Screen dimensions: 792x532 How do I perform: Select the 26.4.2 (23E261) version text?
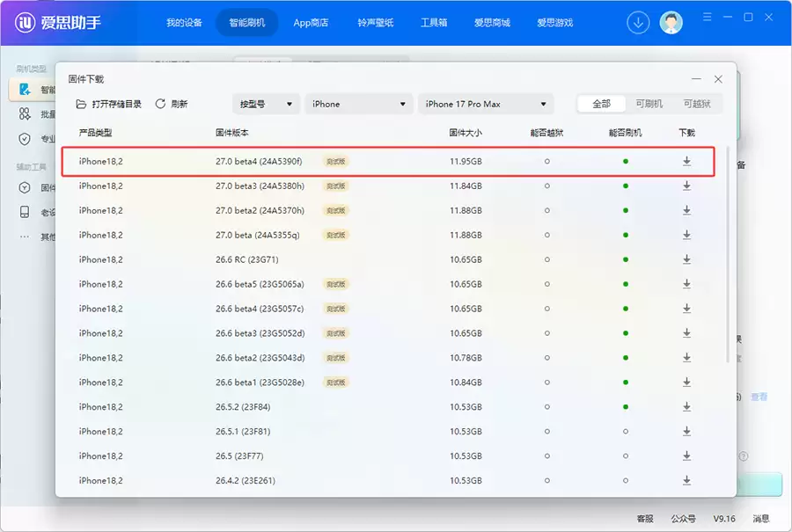(x=246, y=480)
